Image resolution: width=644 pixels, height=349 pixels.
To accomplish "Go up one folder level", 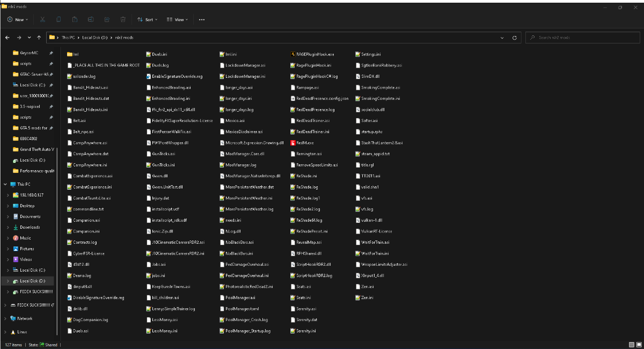I will pyautogui.click(x=39, y=38).
